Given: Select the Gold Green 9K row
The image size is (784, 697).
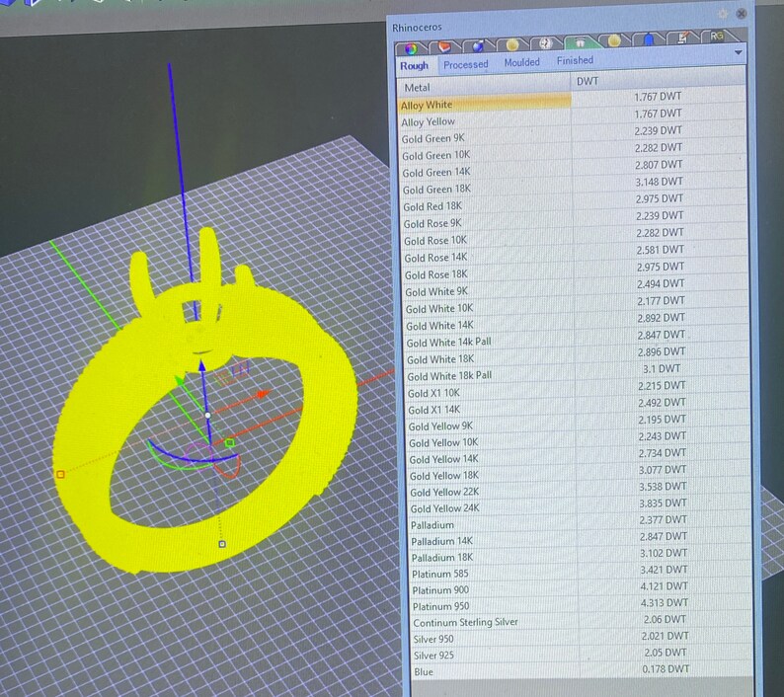Looking at the screenshot, I should [573, 135].
